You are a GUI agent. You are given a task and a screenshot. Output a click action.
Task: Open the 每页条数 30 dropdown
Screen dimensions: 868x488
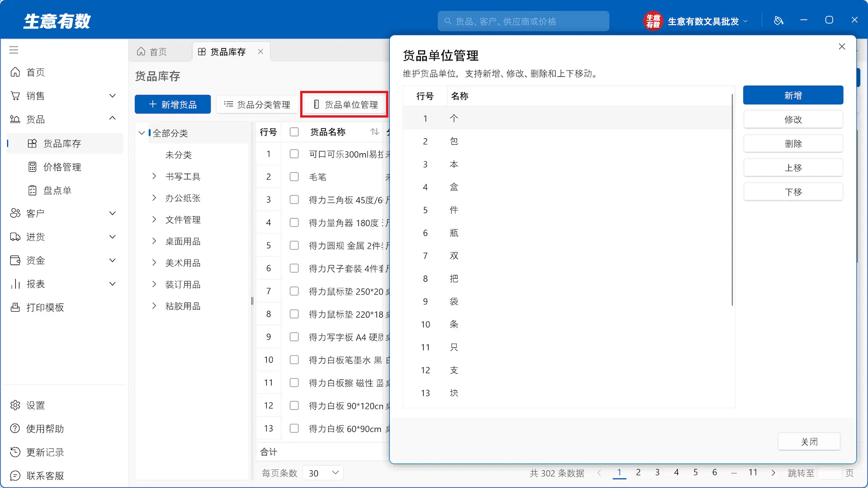click(x=323, y=473)
